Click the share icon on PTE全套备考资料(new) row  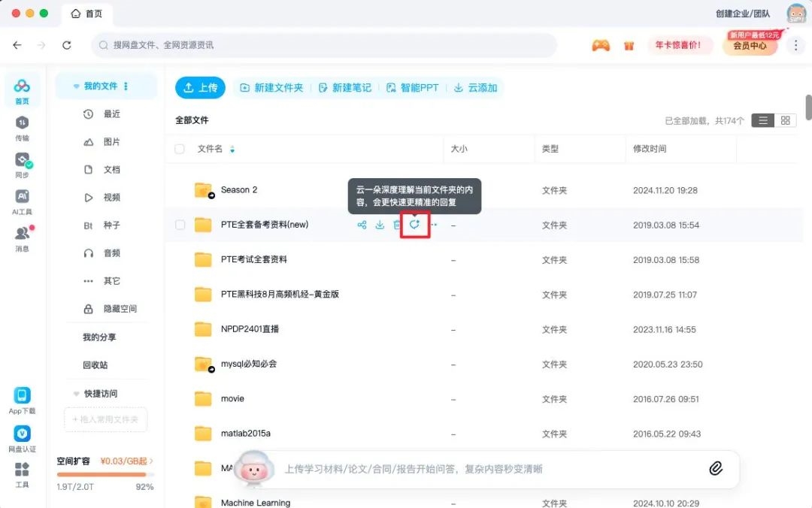tap(362, 225)
